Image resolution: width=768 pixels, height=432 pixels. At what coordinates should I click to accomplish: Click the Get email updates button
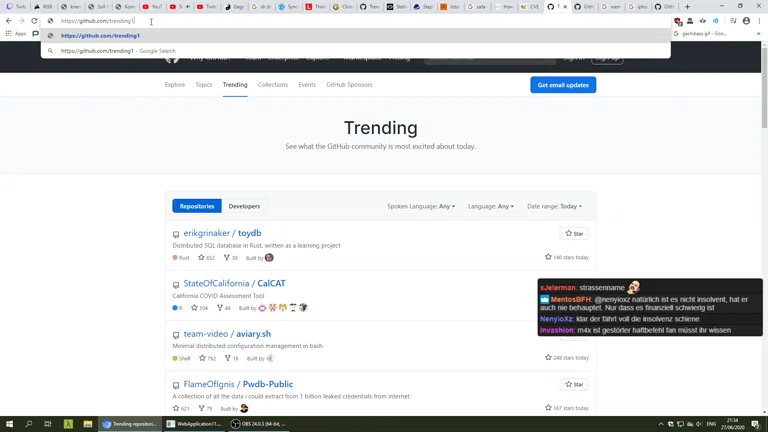tap(563, 85)
